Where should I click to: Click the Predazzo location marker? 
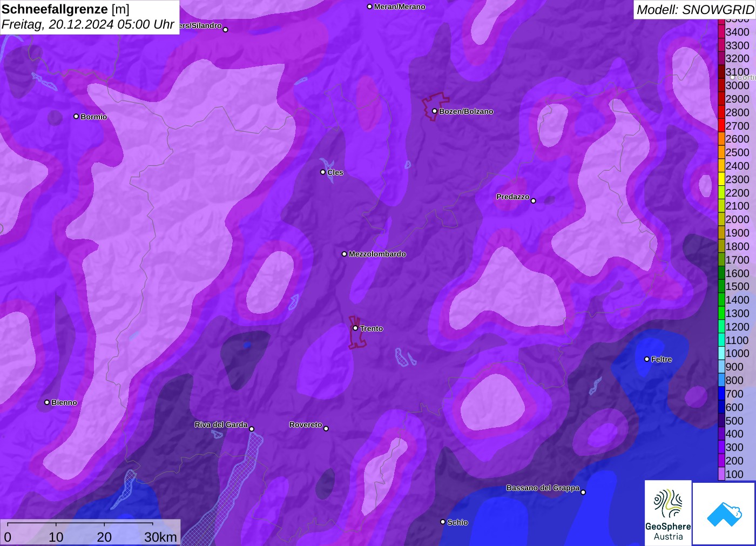point(534,201)
